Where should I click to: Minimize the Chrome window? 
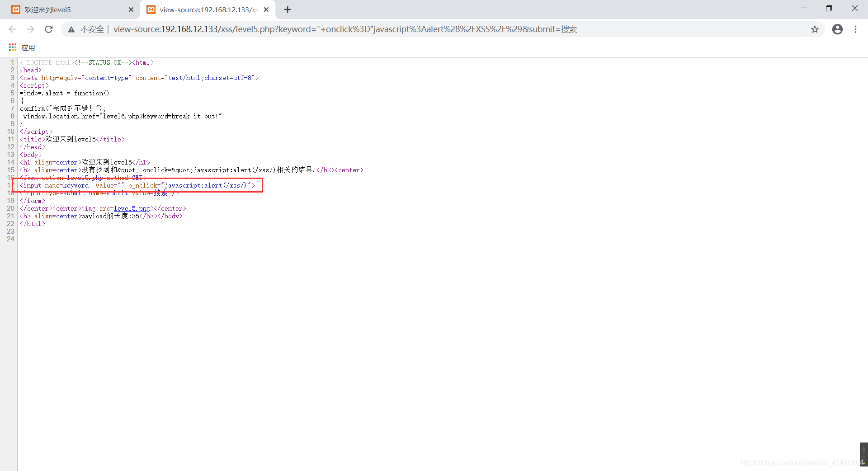(x=803, y=9)
